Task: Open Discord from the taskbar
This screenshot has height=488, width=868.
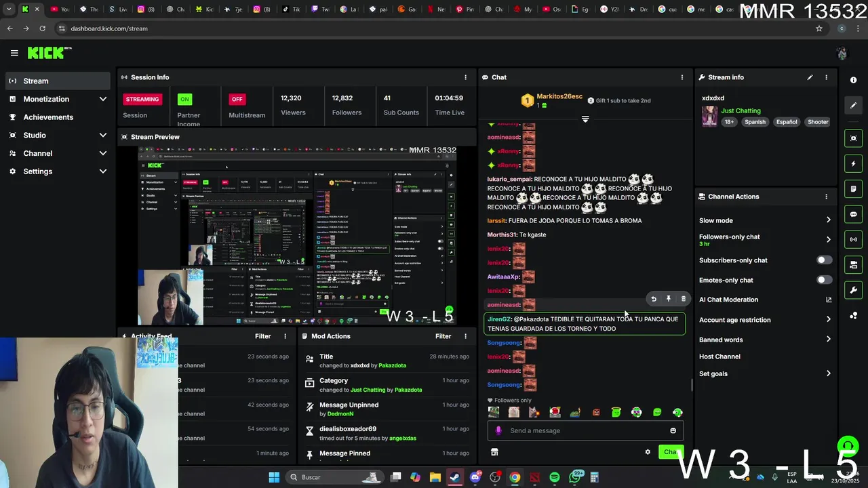Action: click(x=475, y=477)
